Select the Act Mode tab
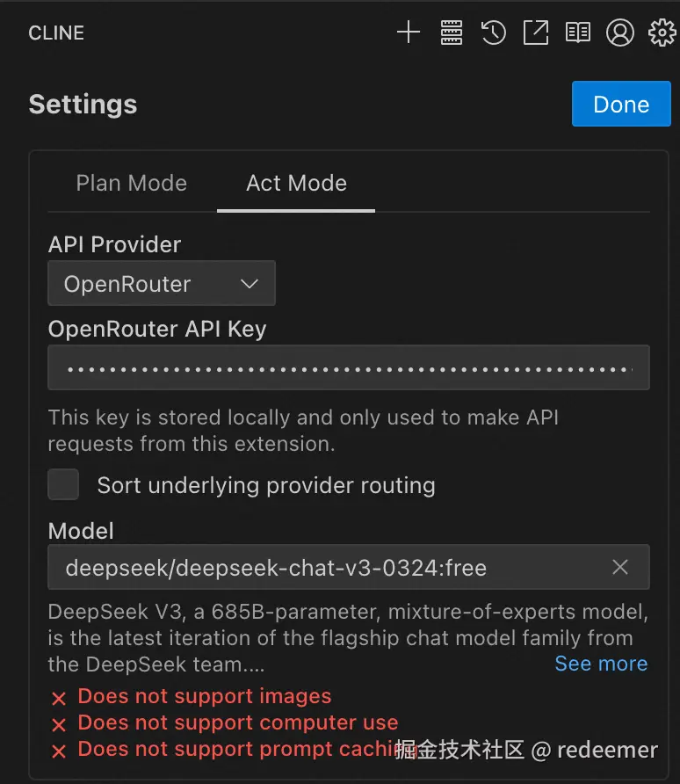This screenshot has height=784, width=680. pyautogui.click(x=296, y=184)
